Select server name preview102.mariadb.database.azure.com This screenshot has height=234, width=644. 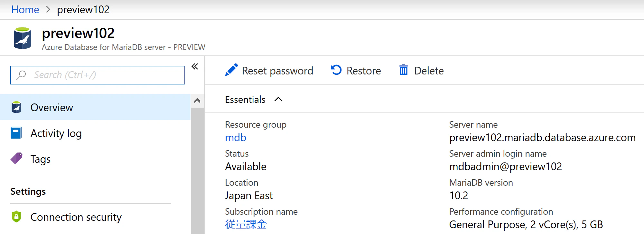click(542, 138)
